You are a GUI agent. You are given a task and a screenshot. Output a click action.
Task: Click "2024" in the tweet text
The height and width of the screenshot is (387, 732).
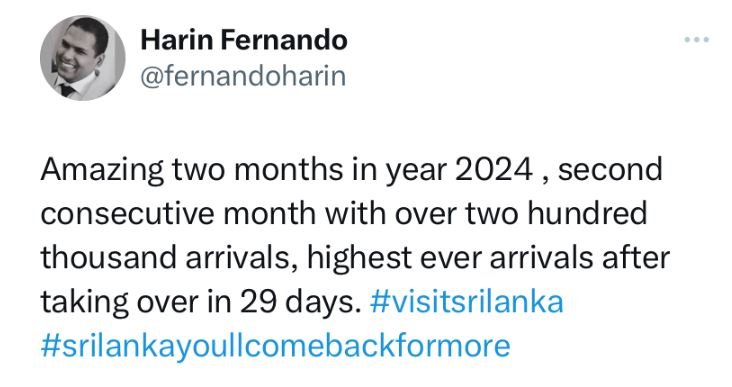[x=493, y=169]
